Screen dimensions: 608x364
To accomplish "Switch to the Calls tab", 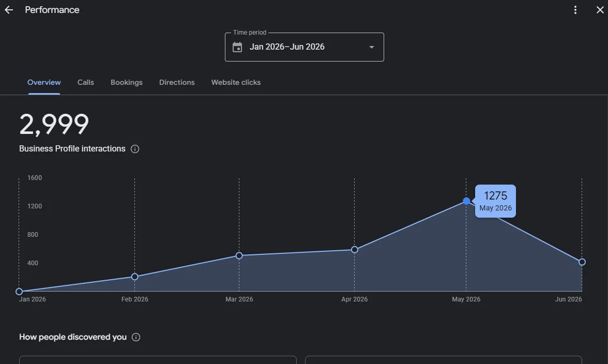I will 86,83.
